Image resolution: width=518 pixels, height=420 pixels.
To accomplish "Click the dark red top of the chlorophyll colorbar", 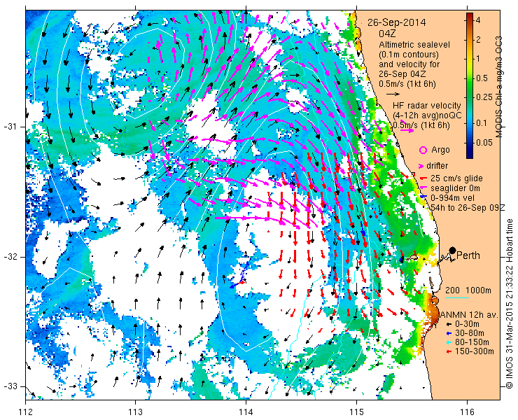I will tap(469, 16).
